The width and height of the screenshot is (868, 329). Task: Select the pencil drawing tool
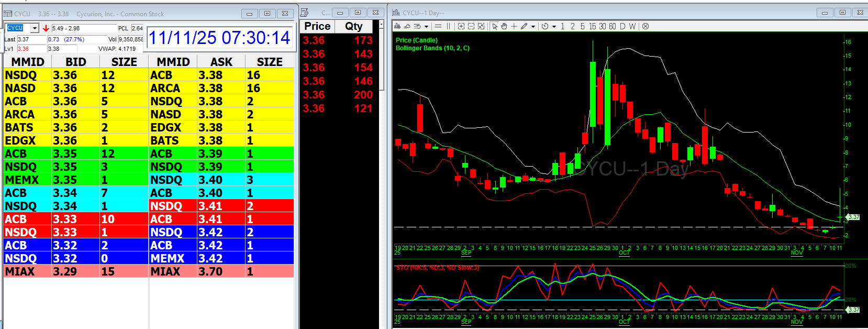click(524, 26)
